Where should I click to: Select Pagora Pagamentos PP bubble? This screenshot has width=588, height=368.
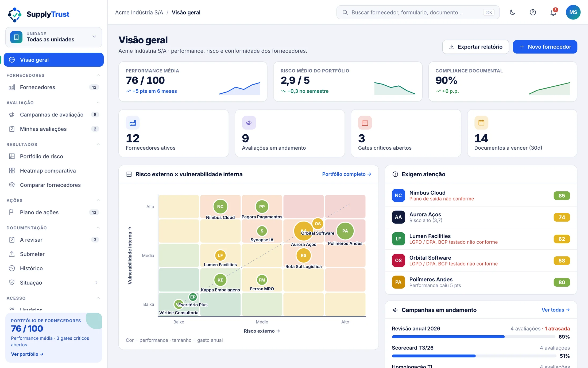[262, 207]
